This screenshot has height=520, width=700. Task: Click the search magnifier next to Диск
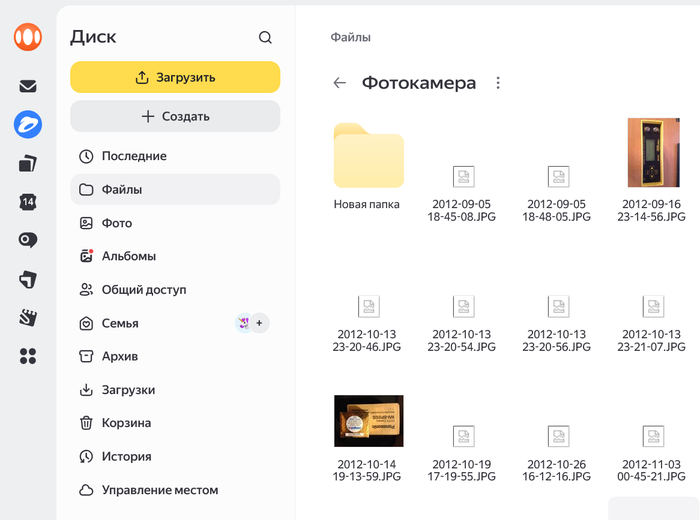(265, 37)
